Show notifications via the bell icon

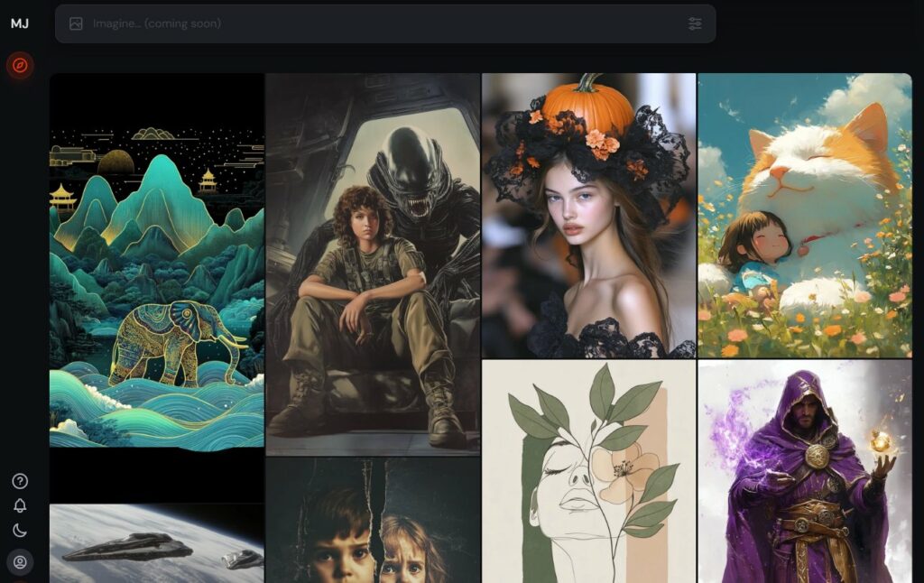[20, 506]
